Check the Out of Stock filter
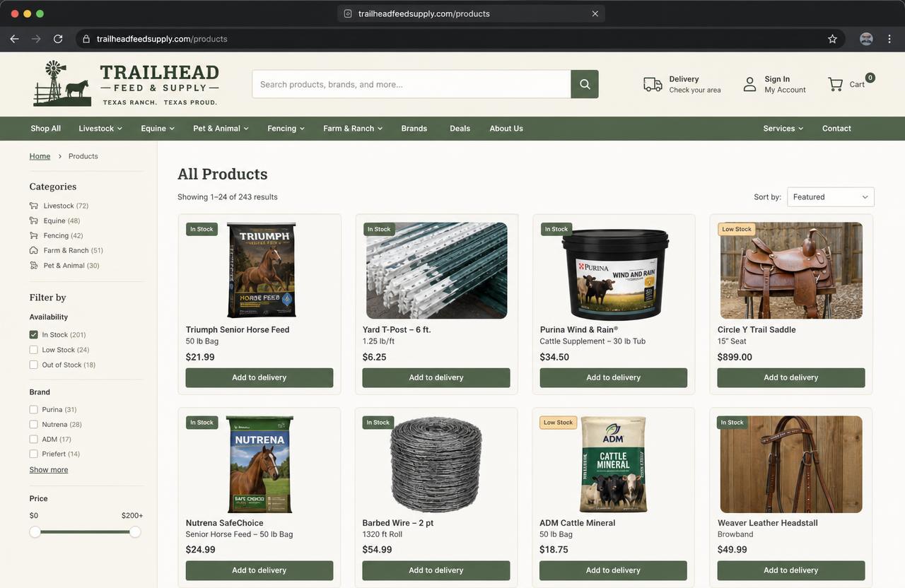 pos(33,365)
